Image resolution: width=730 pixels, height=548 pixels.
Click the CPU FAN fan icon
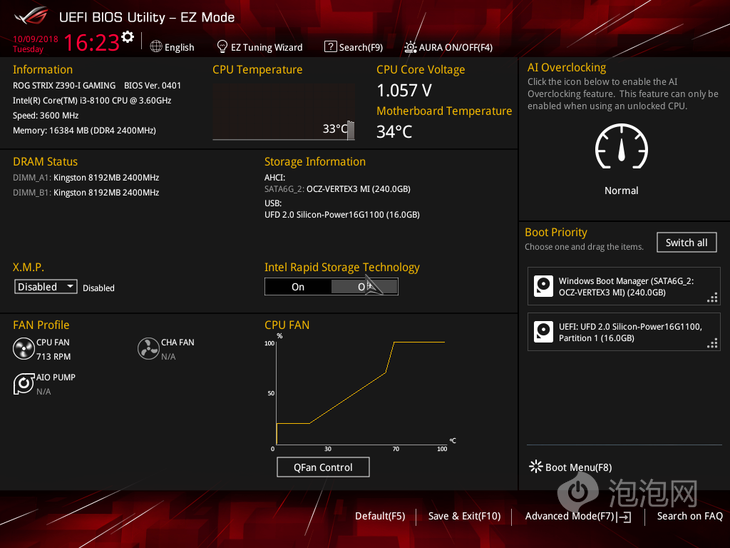23,349
